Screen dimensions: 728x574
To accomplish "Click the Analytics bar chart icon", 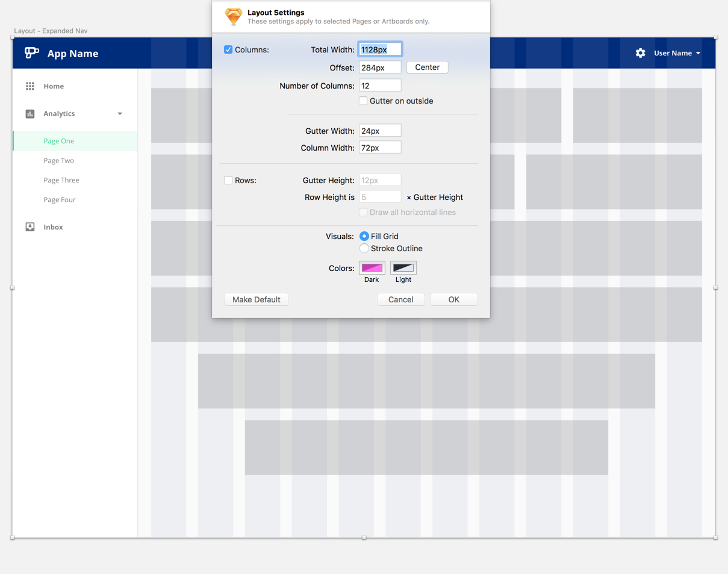I will [30, 113].
